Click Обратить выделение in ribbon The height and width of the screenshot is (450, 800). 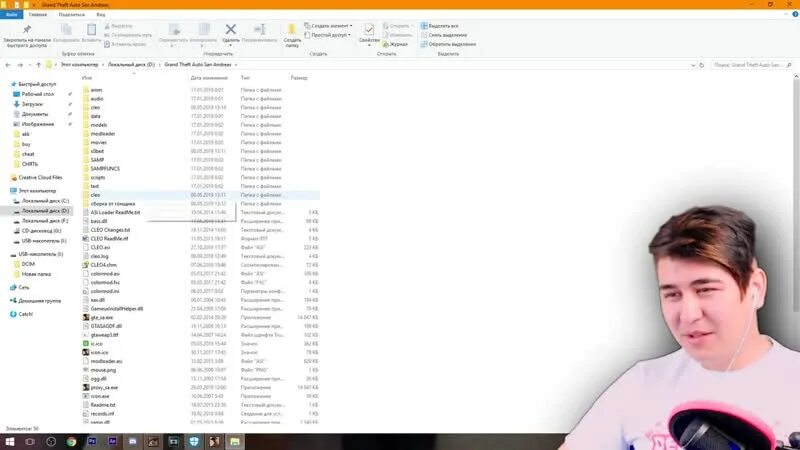pyautogui.click(x=448, y=44)
